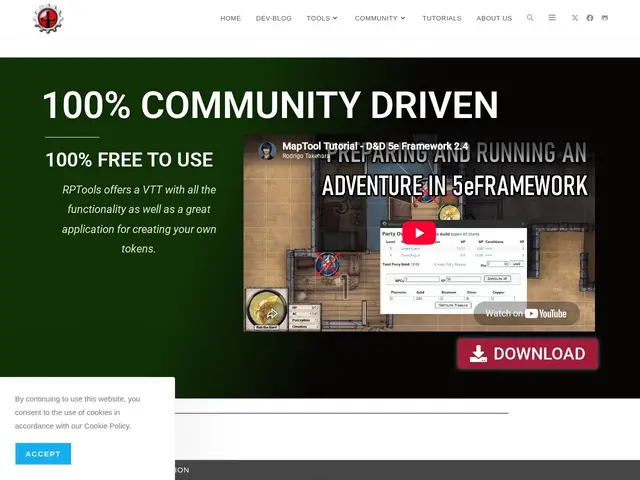Accept the cookie consent notice

43,454
